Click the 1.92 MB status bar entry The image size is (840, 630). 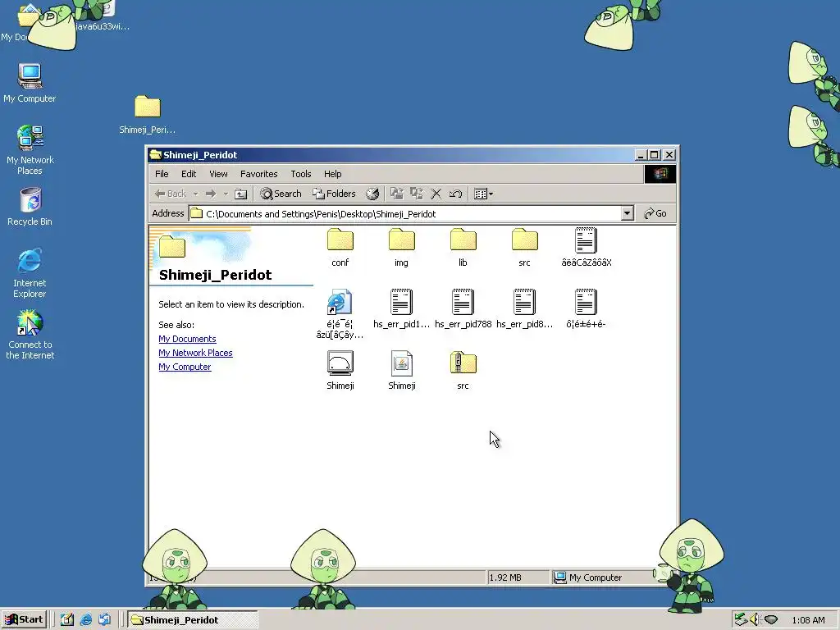518,577
